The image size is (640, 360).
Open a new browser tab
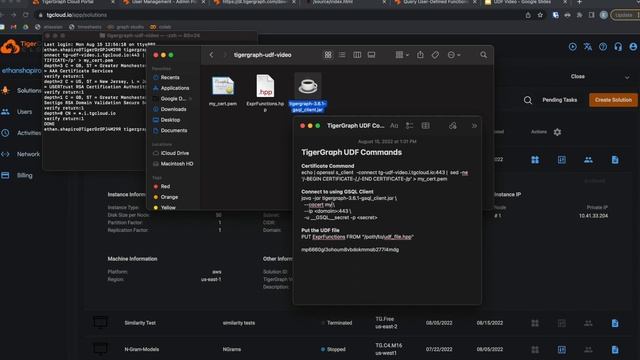[579, 2]
